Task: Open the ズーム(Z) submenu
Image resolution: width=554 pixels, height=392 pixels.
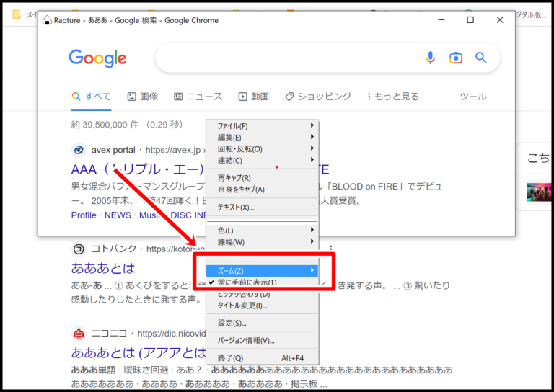Action: pyautogui.click(x=262, y=271)
